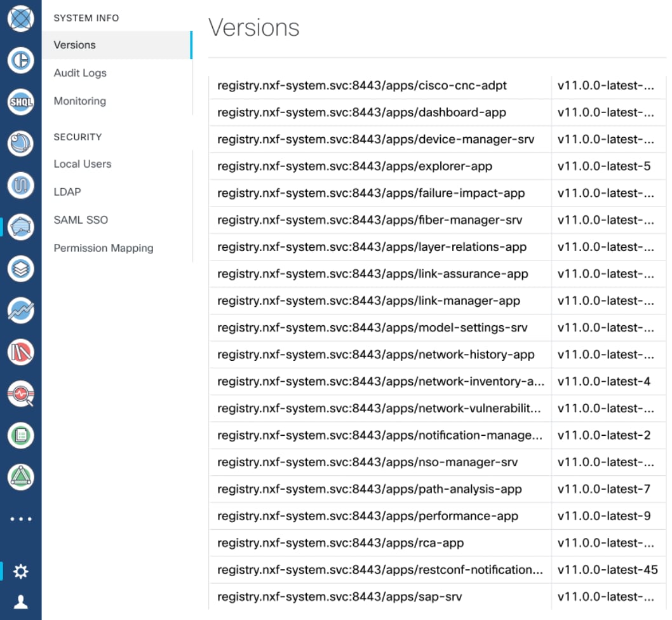
Task: Open the user profile icon
Action: pyautogui.click(x=21, y=600)
